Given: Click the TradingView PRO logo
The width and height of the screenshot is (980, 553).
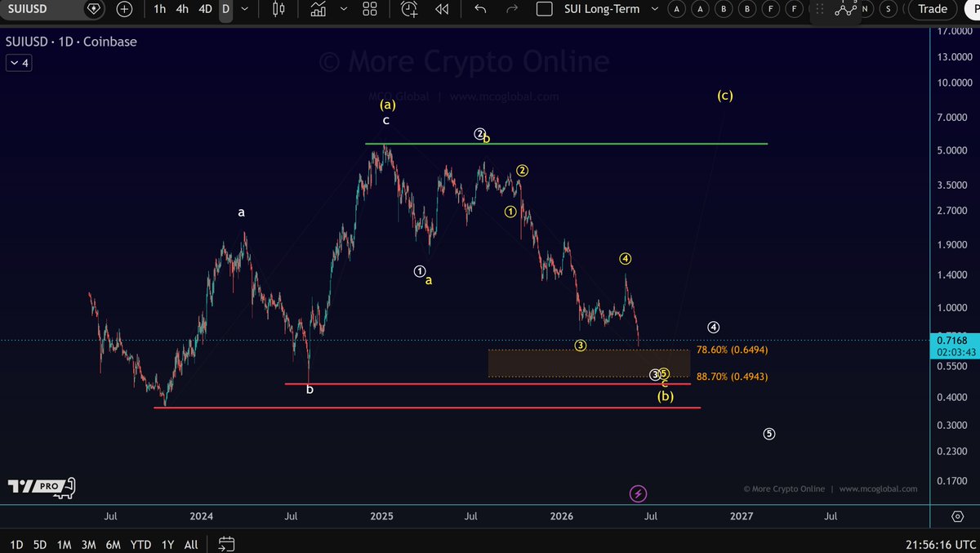Looking at the screenshot, I should pos(41,487).
